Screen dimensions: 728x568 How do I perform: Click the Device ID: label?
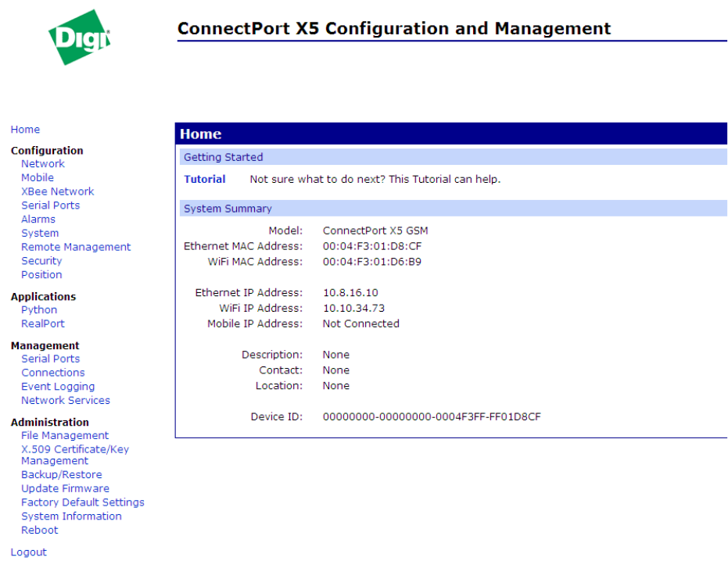pos(277,417)
